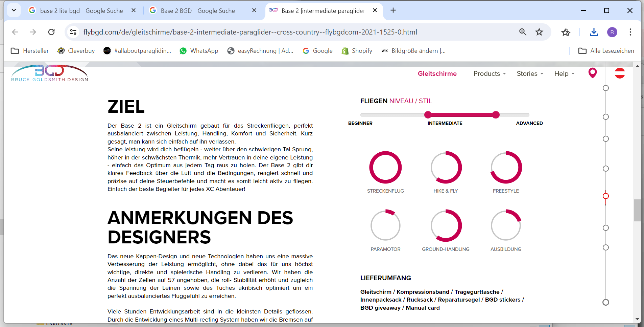Open the tab search dropdown arrow

14,10
